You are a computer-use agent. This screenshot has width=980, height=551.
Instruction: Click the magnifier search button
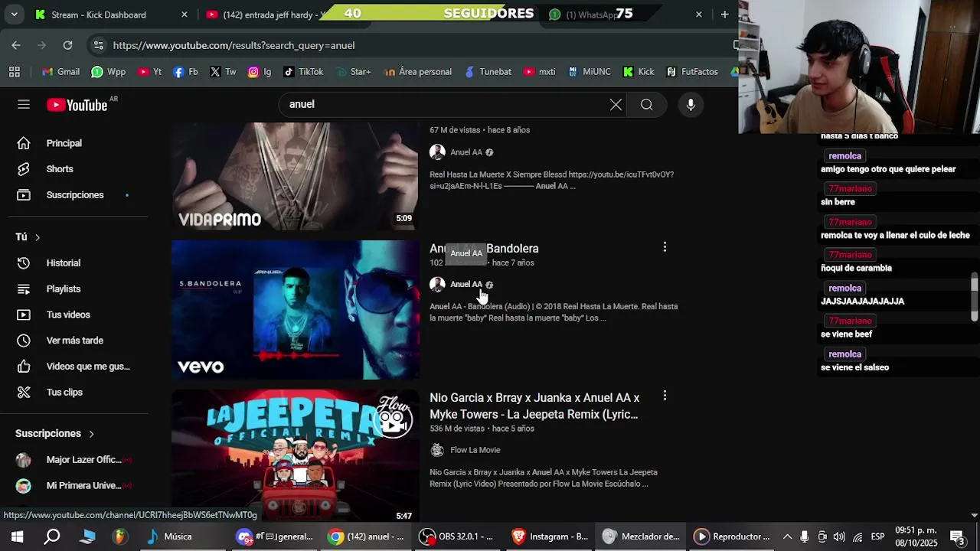pyautogui.click(x=647, y=105)
